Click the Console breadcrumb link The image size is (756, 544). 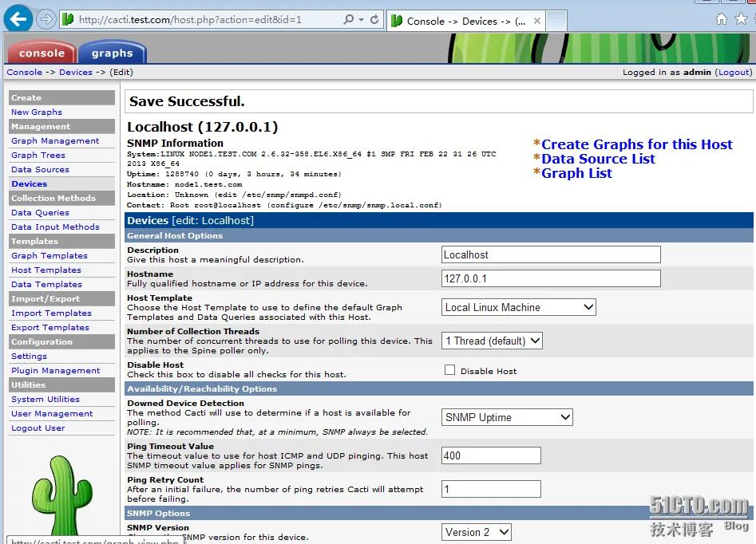(24, 73)
